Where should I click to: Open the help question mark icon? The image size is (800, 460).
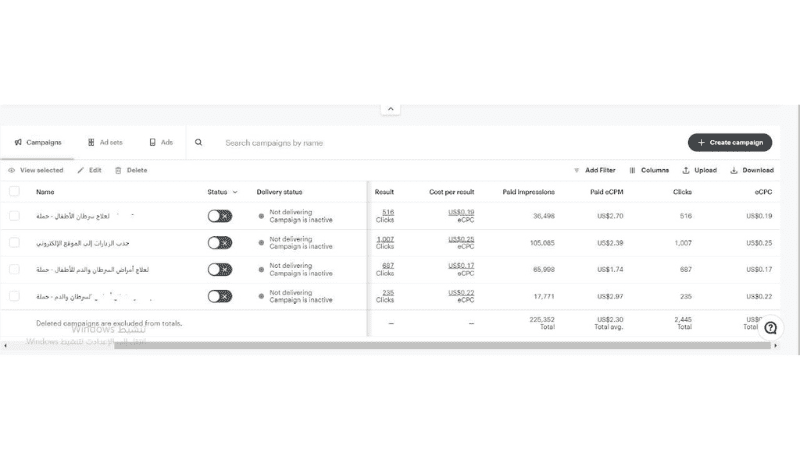(x=770, y=327)
